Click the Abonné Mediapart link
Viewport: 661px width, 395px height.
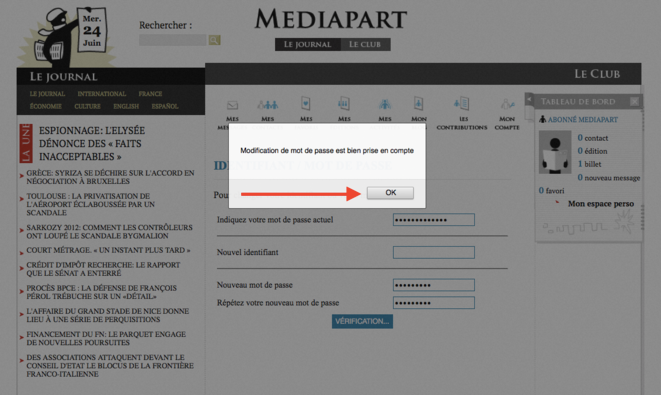click(x=583, y=120)
